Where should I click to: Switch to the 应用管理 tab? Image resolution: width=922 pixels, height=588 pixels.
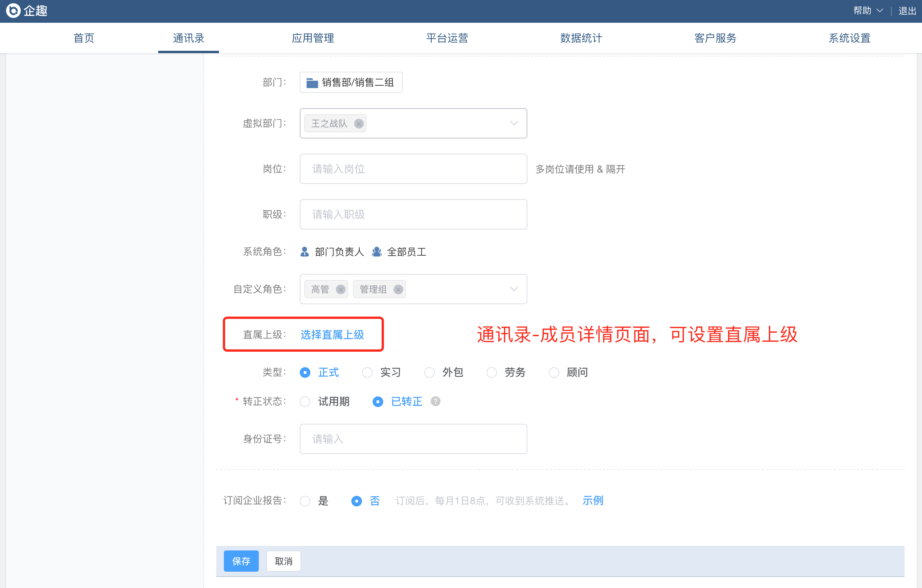pos(313,38)
